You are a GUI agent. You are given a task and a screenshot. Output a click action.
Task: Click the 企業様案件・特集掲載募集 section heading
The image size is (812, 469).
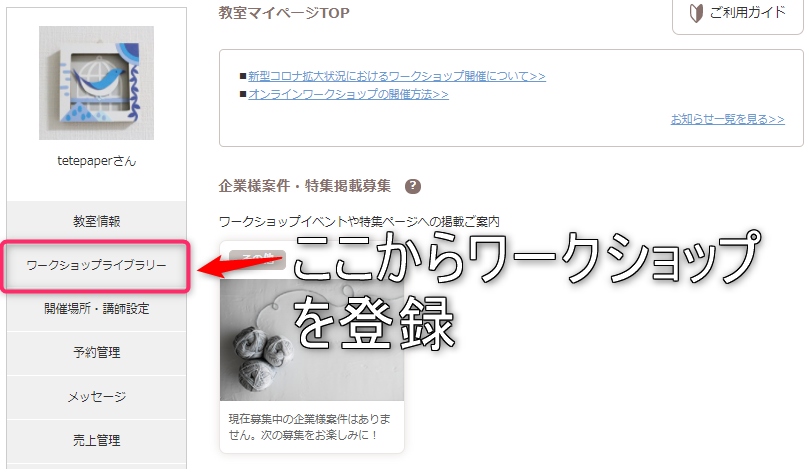coord(304,186)
